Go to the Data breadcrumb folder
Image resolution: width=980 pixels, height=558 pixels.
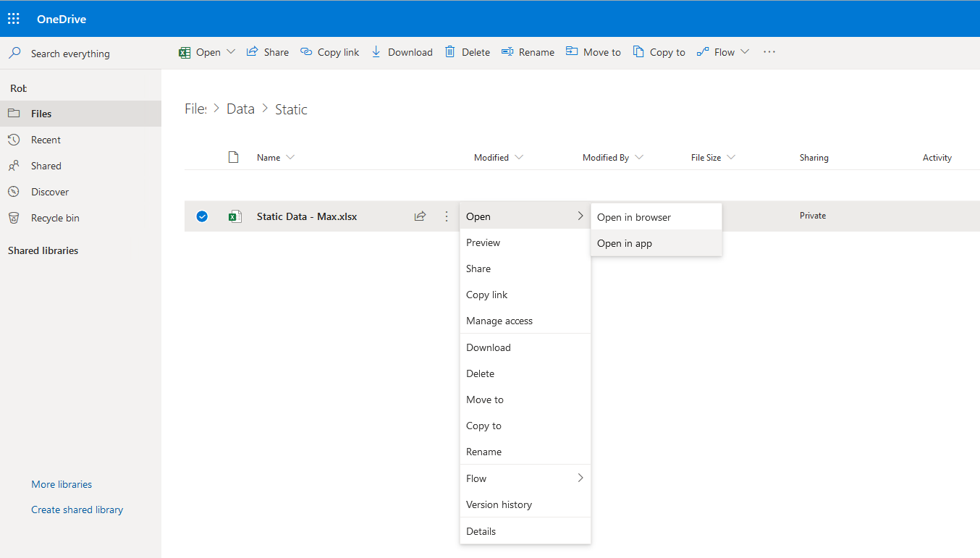(x=240, y=109)
